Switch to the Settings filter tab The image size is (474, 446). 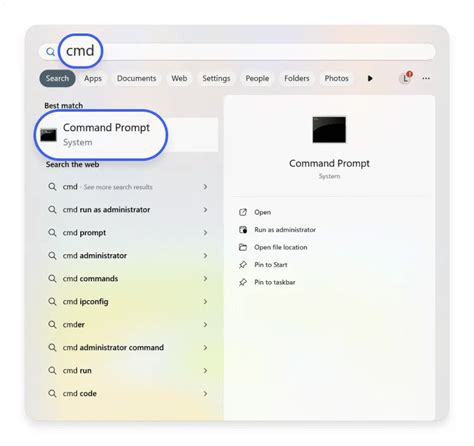point(216,78)
